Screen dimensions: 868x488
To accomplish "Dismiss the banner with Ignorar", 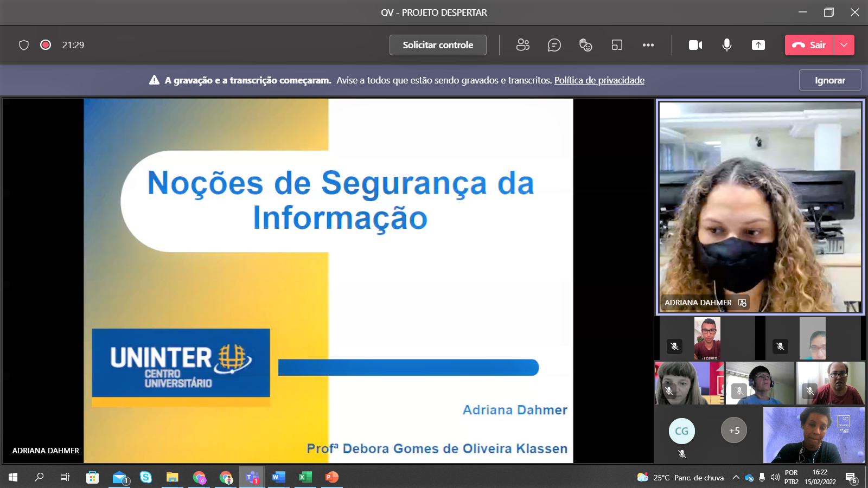I will pos(829,80).
